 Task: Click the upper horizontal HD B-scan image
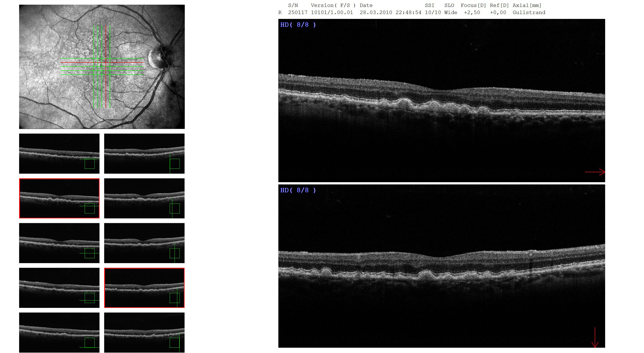click(x=442, y=100)
